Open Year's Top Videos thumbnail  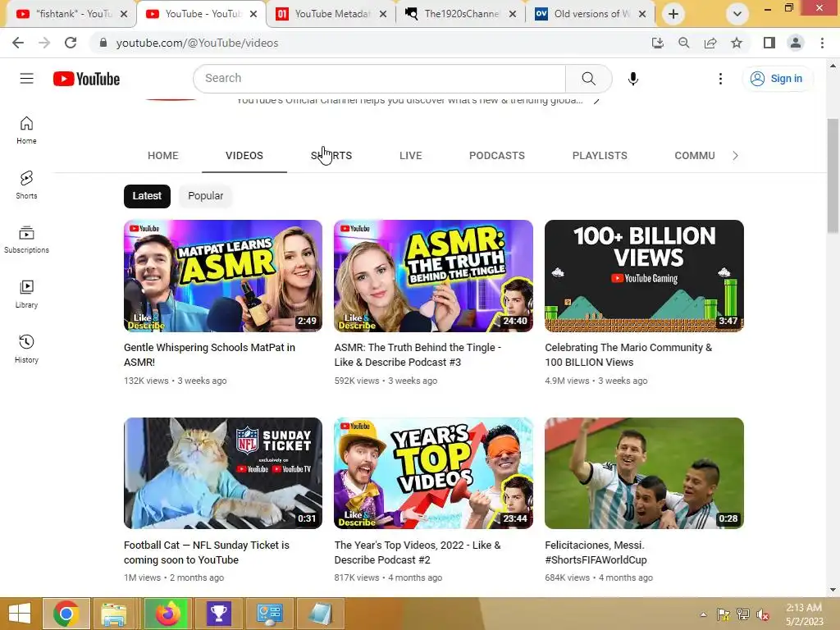pos(433,473)
